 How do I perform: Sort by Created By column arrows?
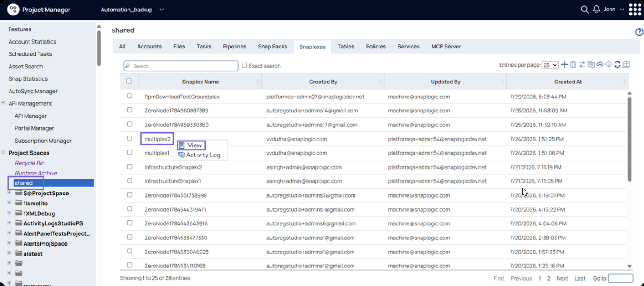click(x=380, y=82)
